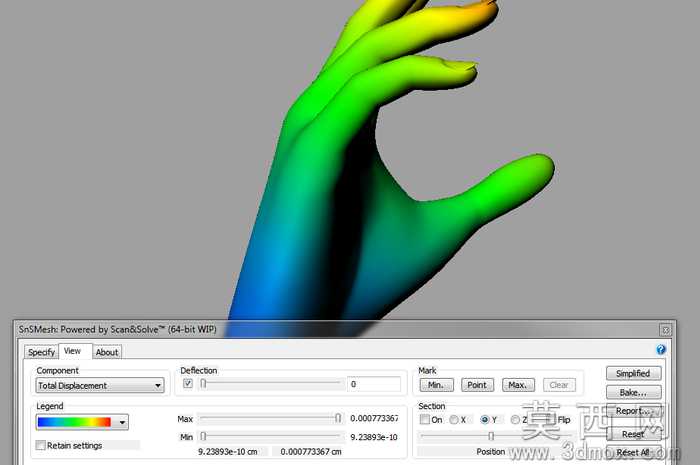700x465 pixels.
Task: Select the X section axis radio button
Action: [x=454, y=419]
